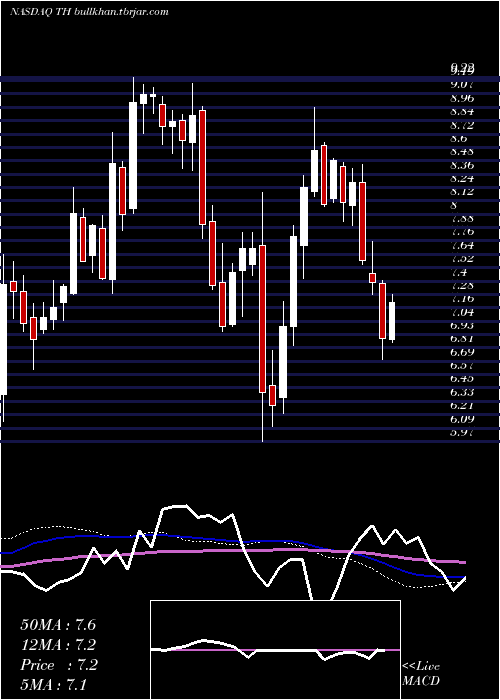Click the 8.12 price axis label
The image size is (500, 700).
pos(462,192)
